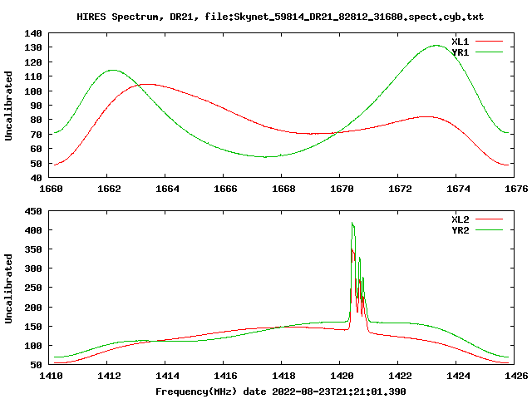Click the 60 y-axis tick label
The width and height of the screenshot is (532, 399).
pyautogui.click(x=37, y=149)
